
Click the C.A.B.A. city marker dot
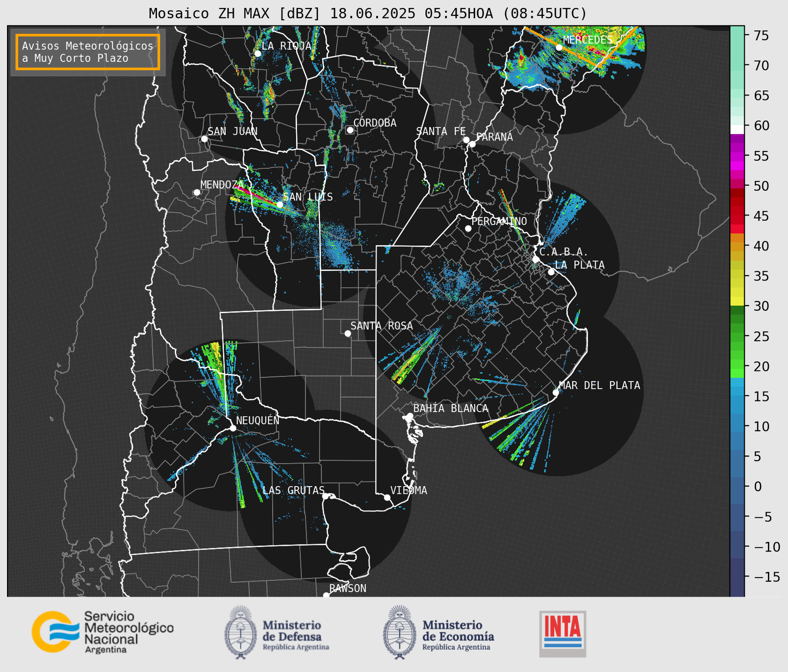(x=536, y=259)
